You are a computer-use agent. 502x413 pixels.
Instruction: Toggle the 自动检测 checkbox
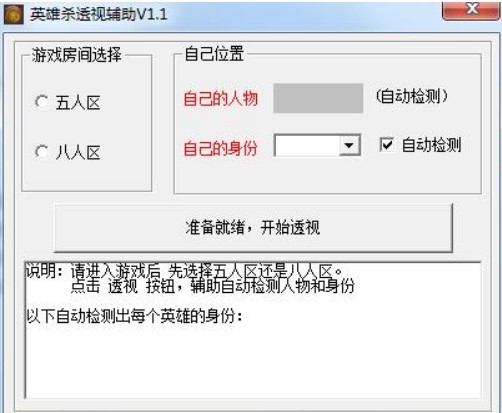[x=387, y=145]
